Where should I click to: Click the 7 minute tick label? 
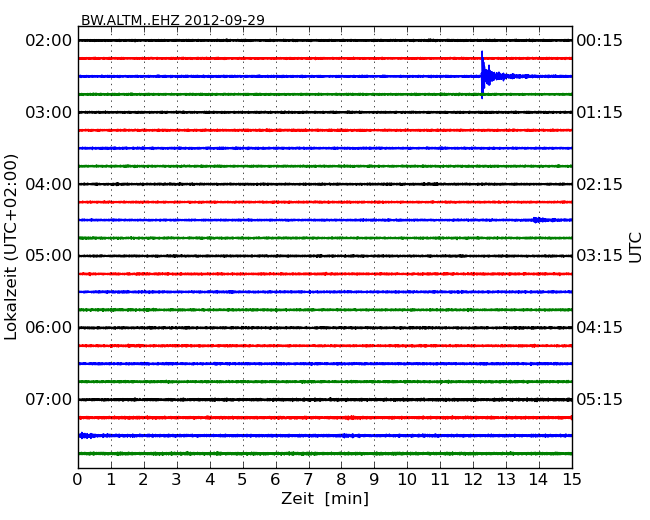click(x=308, y=480)
